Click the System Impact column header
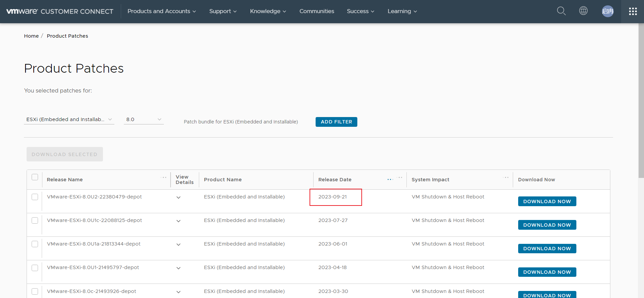The width and height of the screenshot is (644, 298). (x=430, y=180)
